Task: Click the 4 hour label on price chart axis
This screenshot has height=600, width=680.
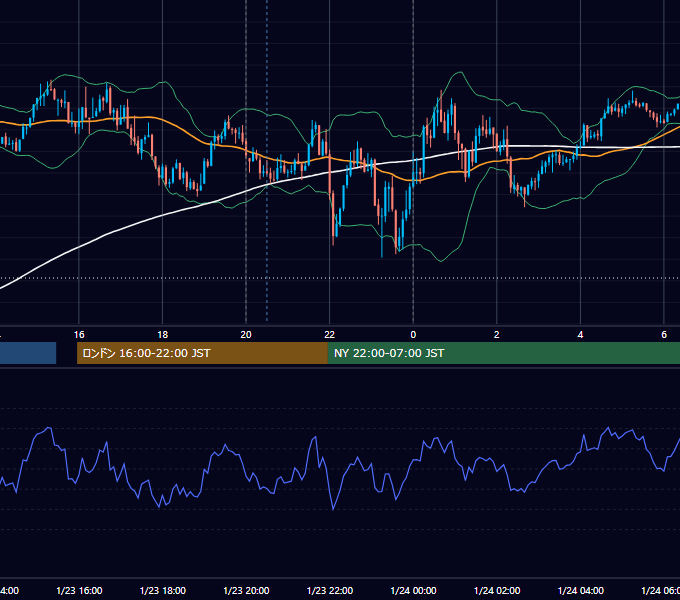Action: [x=580, y=335]
